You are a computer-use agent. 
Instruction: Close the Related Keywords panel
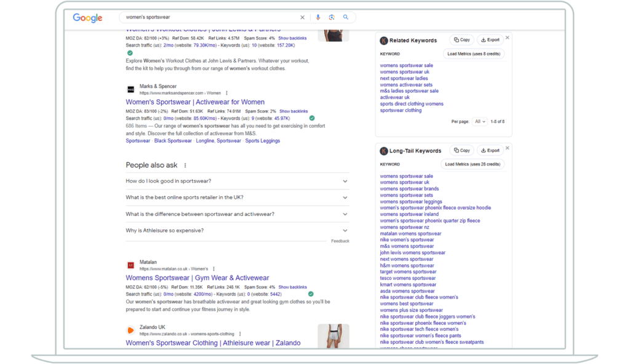pyautogui.click(x=508, y=38)
